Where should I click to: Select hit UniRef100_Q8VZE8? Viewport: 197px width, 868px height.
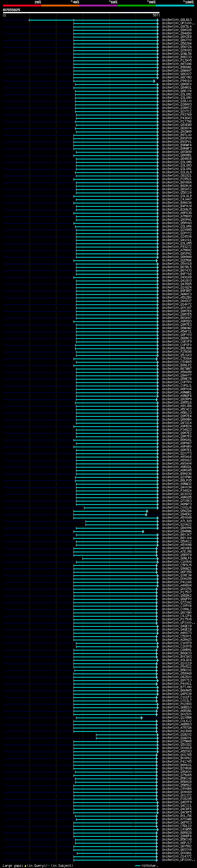(177, 37)
